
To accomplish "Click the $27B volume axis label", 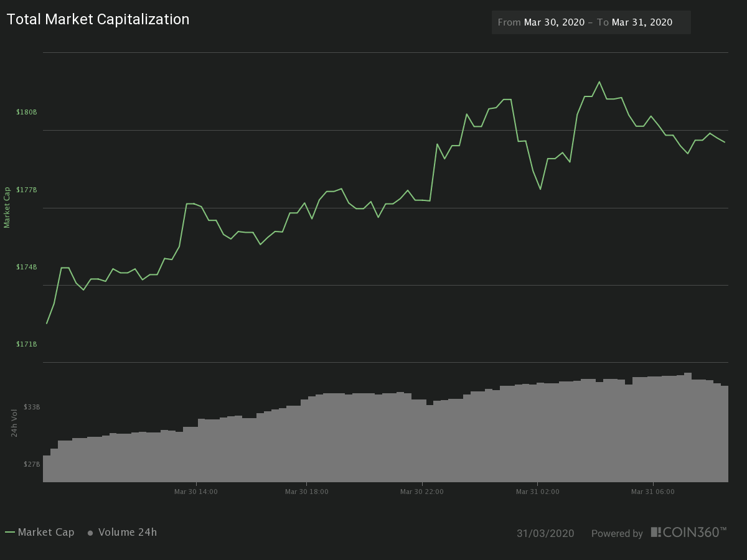I will 31,464.
